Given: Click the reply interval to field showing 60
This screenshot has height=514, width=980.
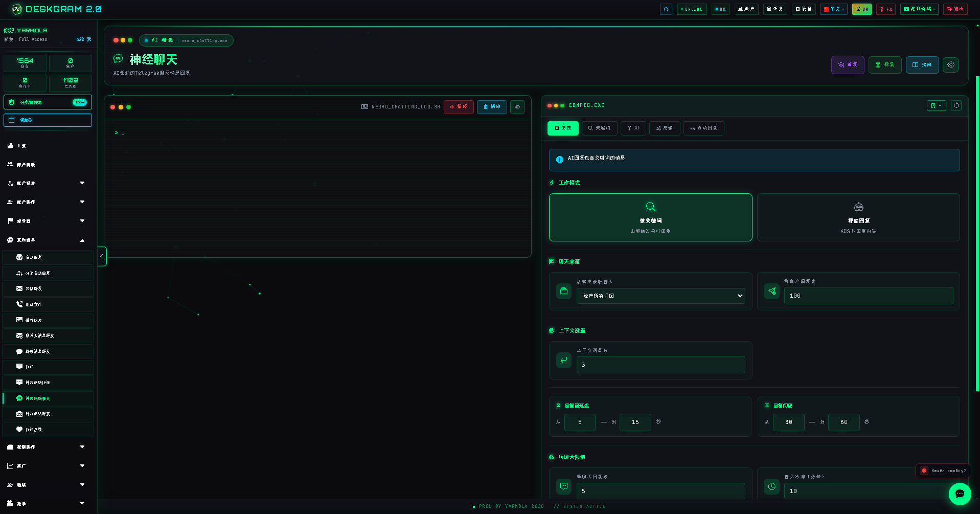Looking at the screenshot, I should coord(844,422).
